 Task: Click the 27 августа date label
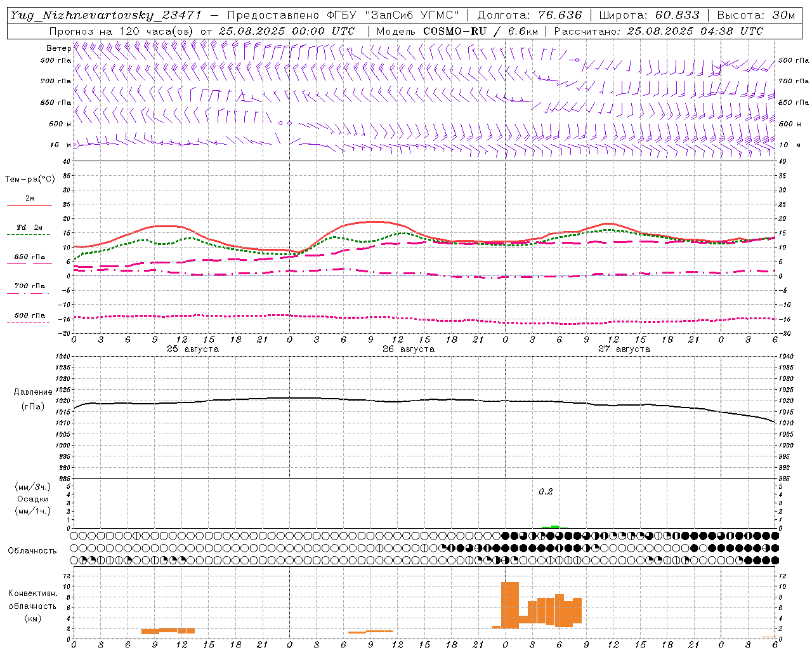pyautogui.click(x=624, y=349)
